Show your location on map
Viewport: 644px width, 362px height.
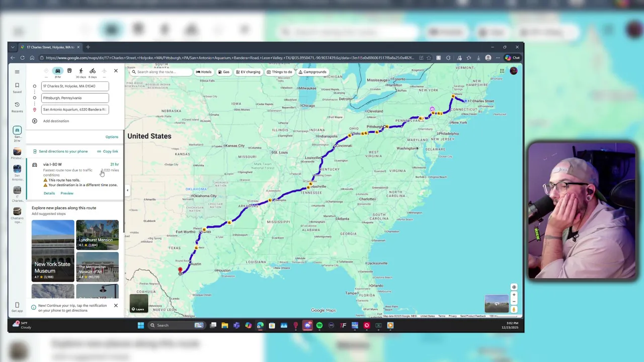pyautogui.click(x=514, y=287)
